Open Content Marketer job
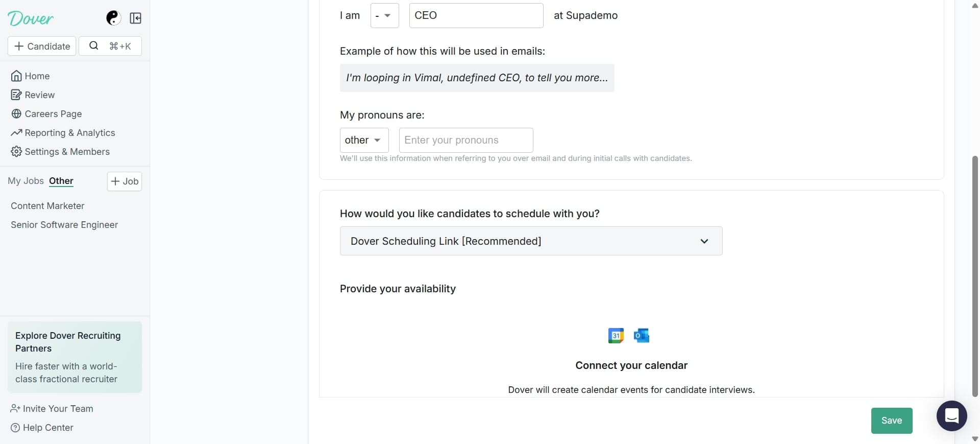Viewport: 980px width, 444px height. (47, 206)
